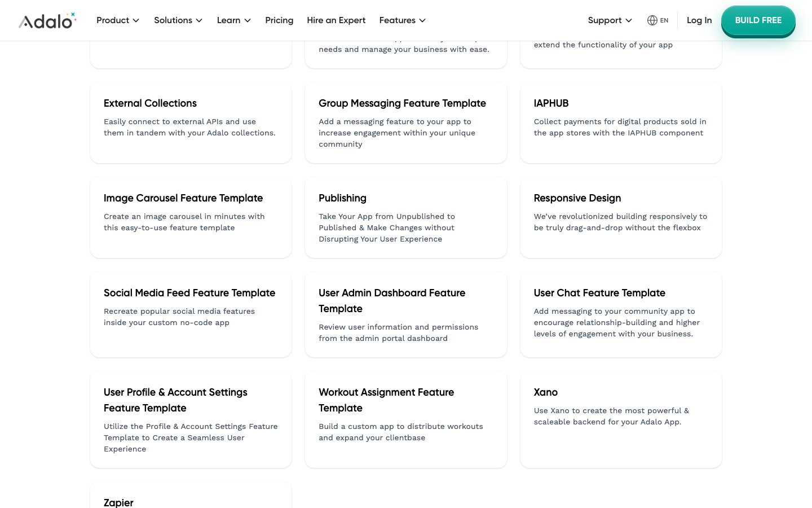Viewport: 812px width, 508px height.
Task: Click the Log In link
Action: (699, 20)
